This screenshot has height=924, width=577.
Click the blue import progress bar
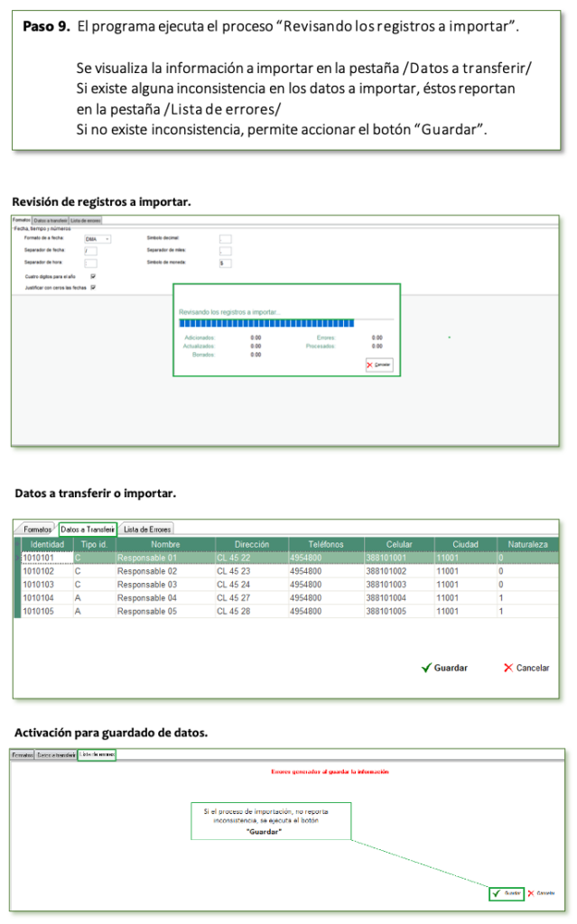point(266,322)
